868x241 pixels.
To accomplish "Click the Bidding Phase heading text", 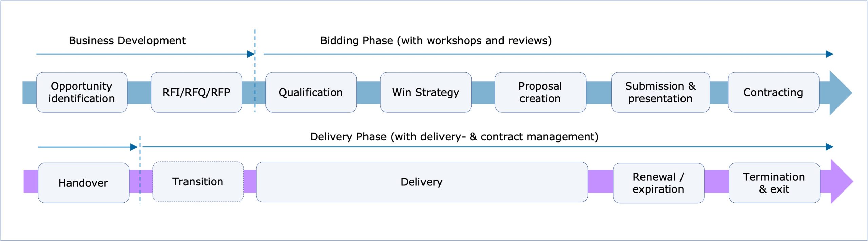I will coord(436,41).
